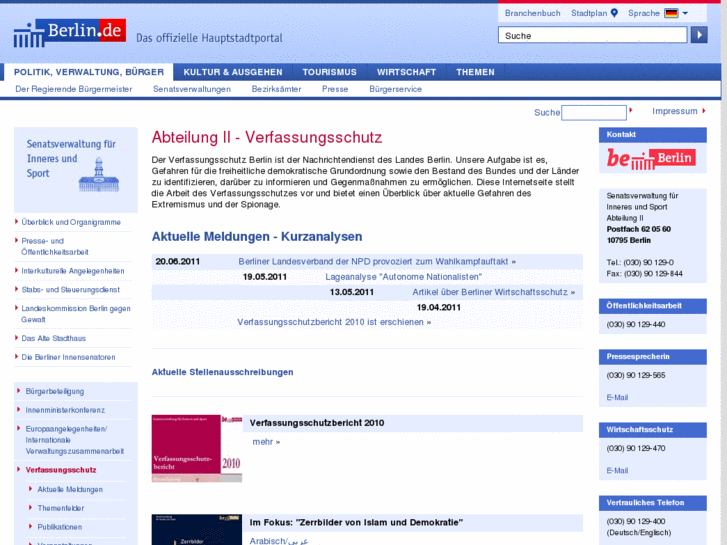The width and height of the screenshot is (727, 545).
Task: Click Verfassungsschutzbericht 2010 cover thumbnail
Action: point(197,448)
